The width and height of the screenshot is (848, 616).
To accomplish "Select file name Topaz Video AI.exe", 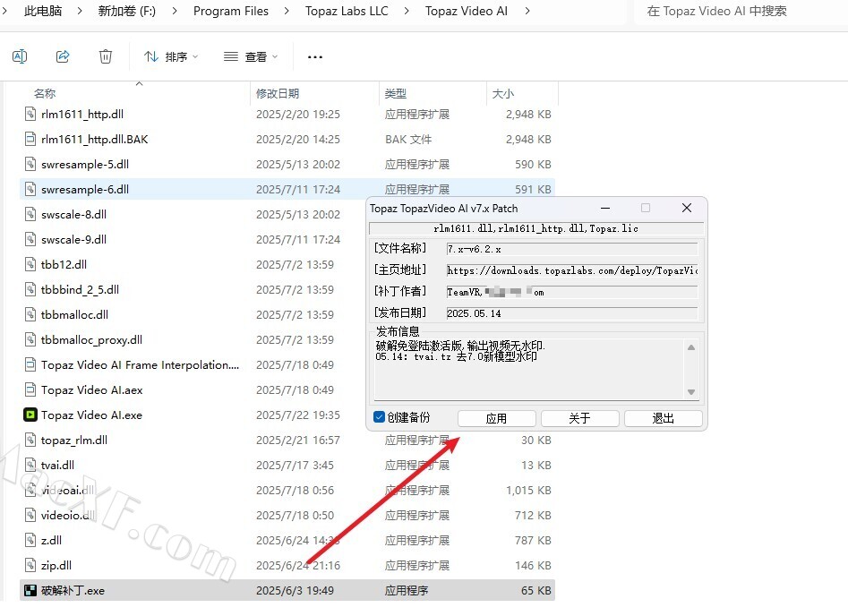I will [92, 415].
